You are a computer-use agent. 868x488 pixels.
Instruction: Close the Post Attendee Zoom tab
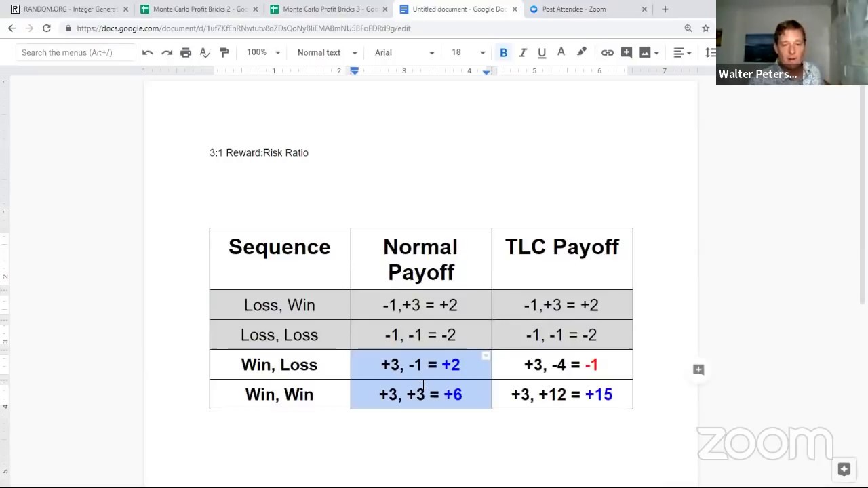[x=644, y=9]
